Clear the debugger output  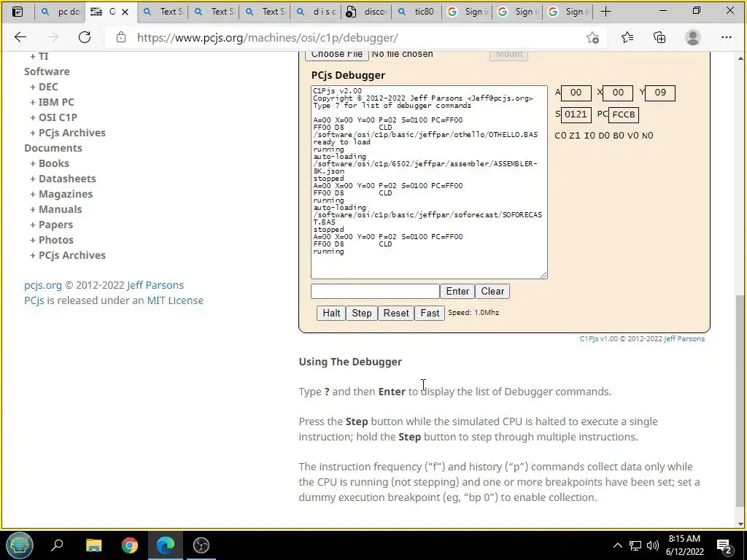pyautogui.click(x=492, y=291)
